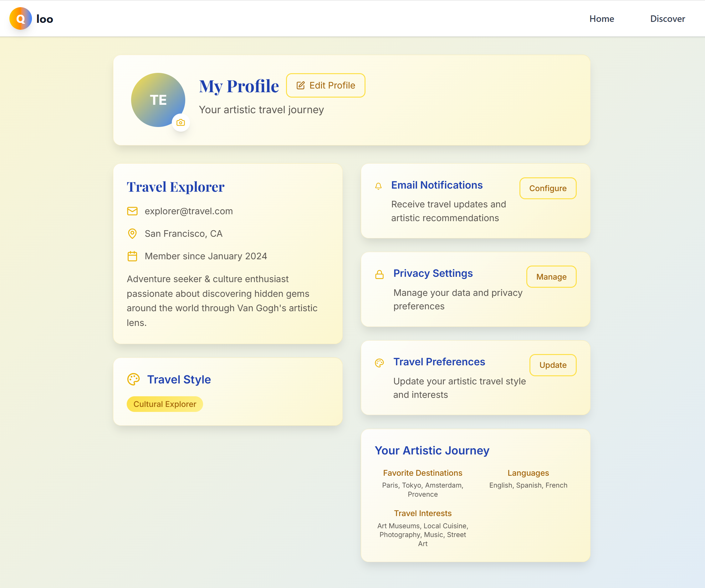
Task: Click the Email Notifications bell icon
Action: pyautogui.click(x=378, y=186)
